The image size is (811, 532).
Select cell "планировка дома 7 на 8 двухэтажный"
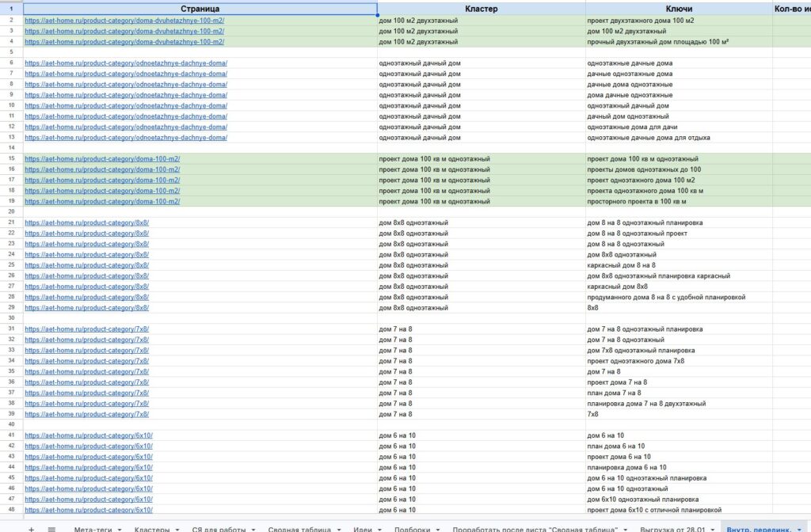pyautogui.click(x=679, y=403)
